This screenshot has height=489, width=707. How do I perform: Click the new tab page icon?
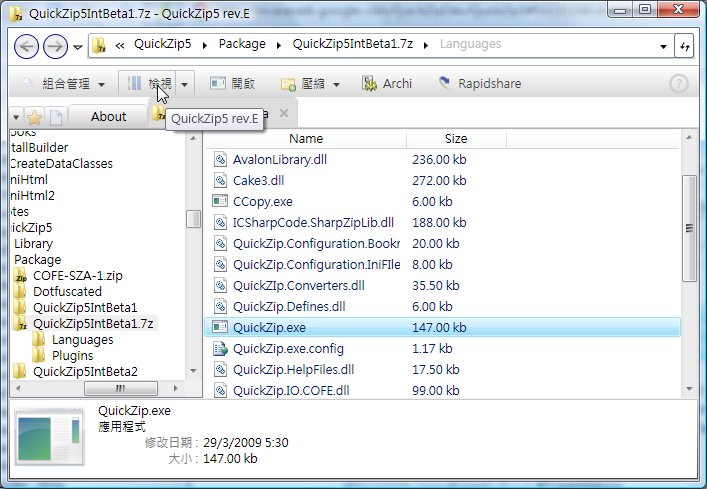(56, 117)
